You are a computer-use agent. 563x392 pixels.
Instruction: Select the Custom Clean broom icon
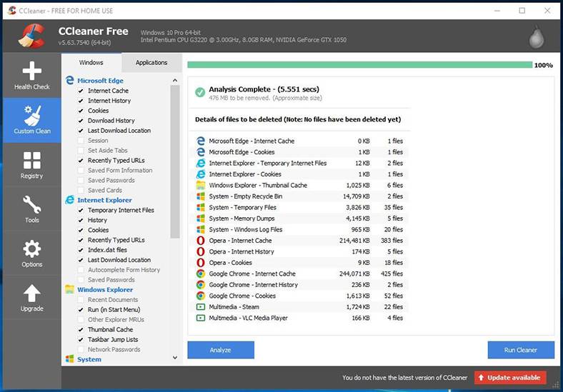point(32,116)
